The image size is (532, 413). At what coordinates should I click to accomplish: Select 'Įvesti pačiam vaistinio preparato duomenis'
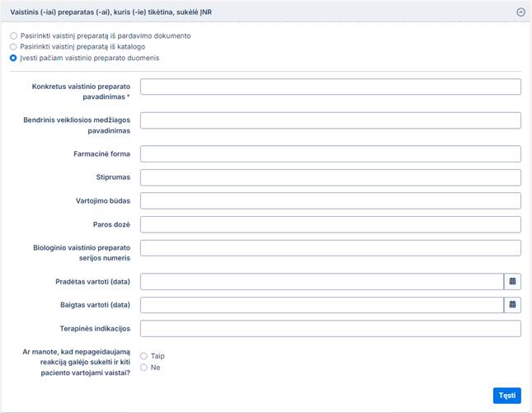[x=14, y=59]
